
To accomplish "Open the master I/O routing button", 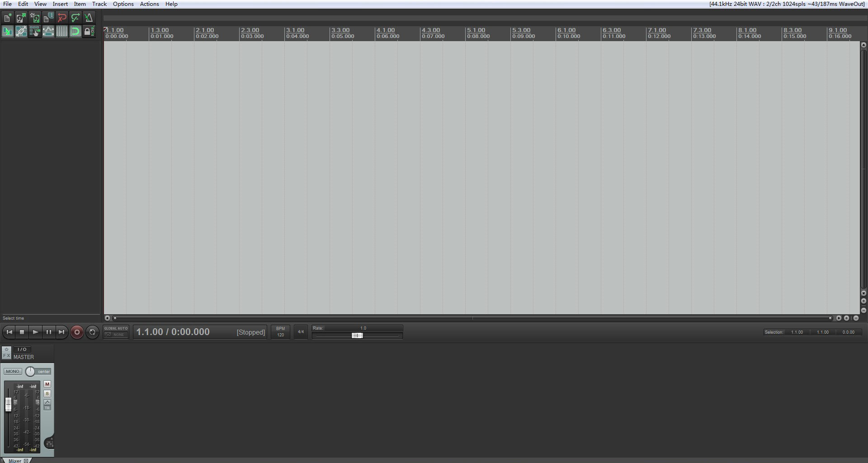I will coord(22,350).
